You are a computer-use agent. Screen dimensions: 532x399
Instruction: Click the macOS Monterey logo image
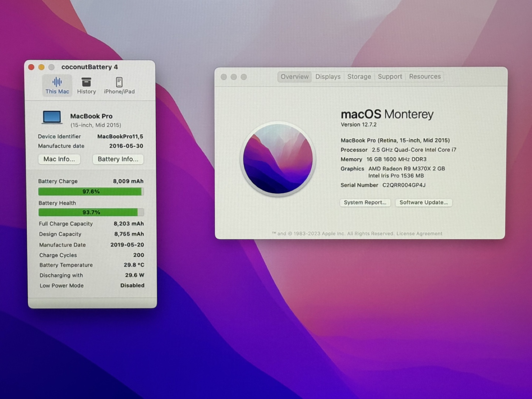(x=278, y=159)
